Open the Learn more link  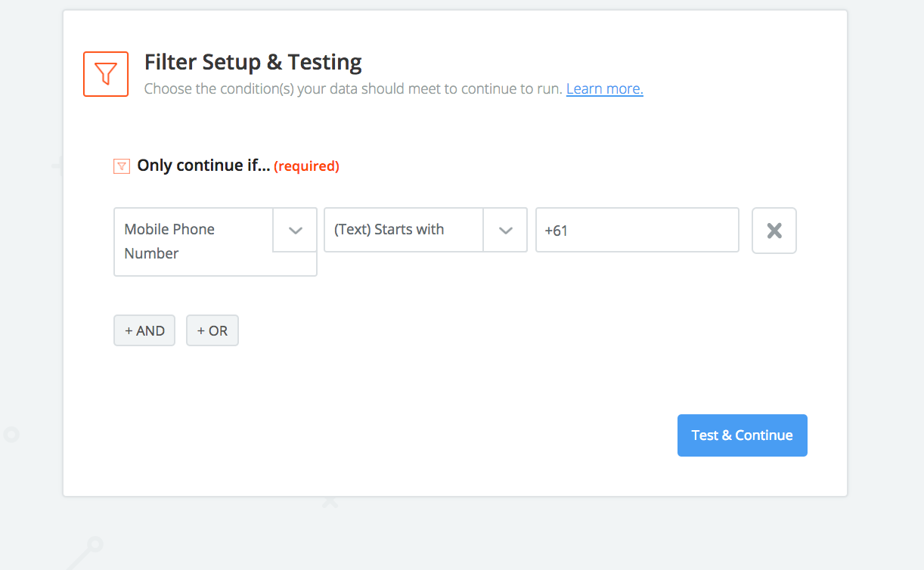click(x=605, y=88)
